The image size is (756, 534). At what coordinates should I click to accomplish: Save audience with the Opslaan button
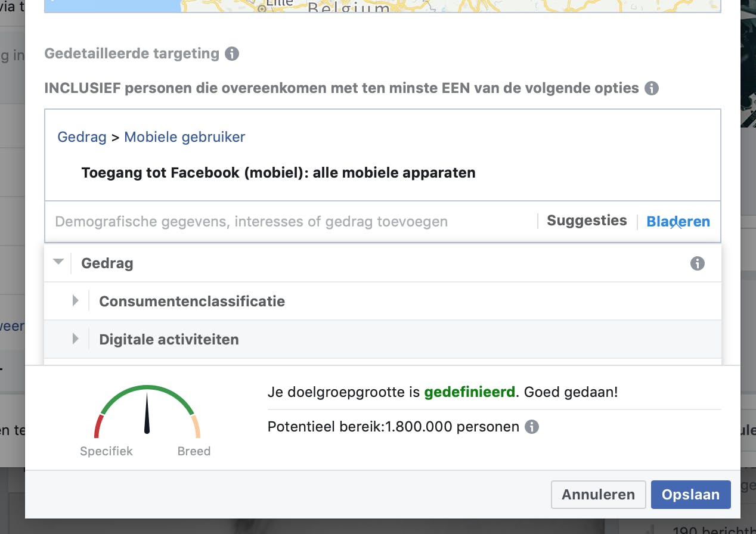tap(690, 495)
